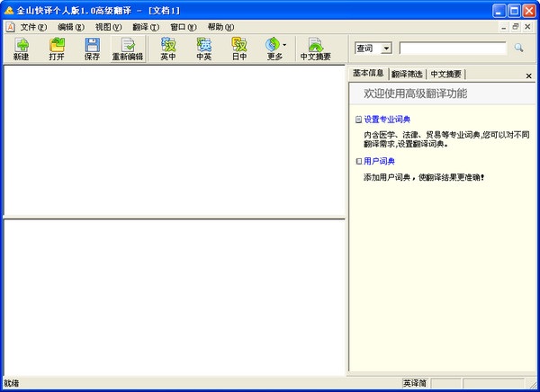This screenshot has width=540, height=392.
Task: Open the dropdown arrow beside 更多
Action: 284,45
